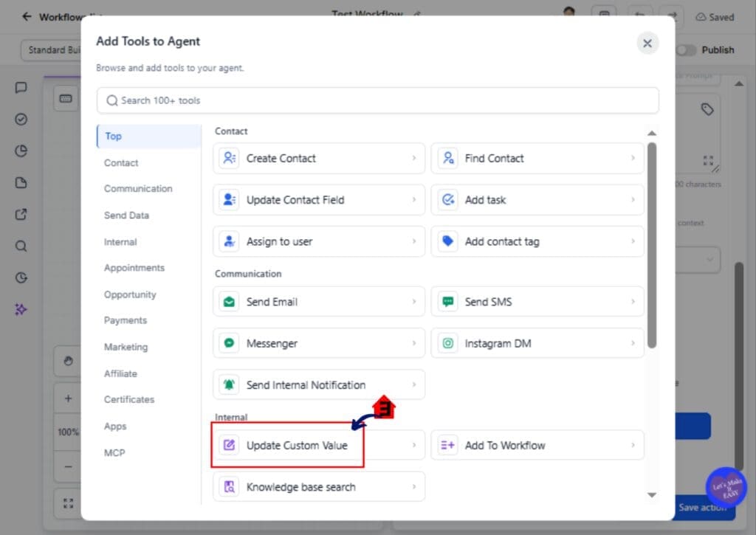Click the tools list scrollbar thumb

pyautogui.click(x=652, y=245)
